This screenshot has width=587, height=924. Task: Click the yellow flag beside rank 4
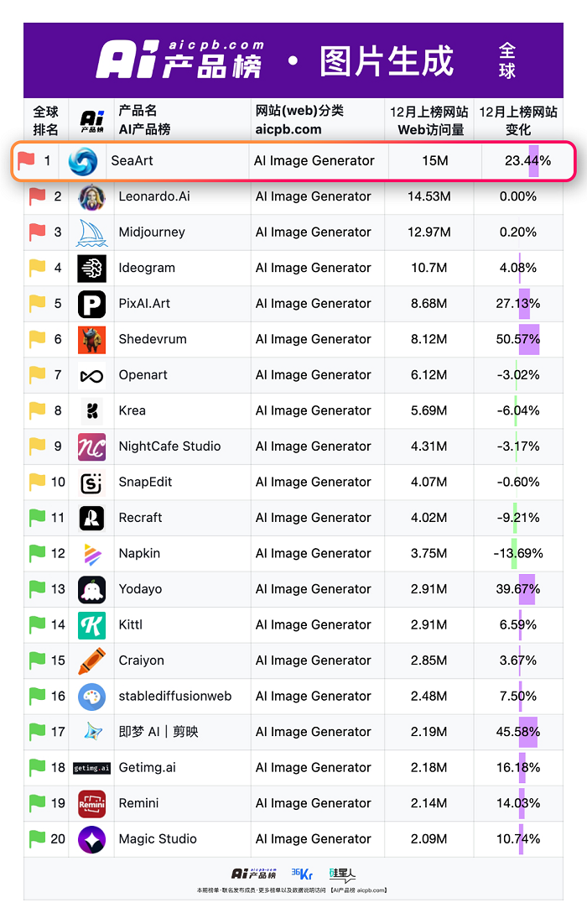click(x=37, y=268)
